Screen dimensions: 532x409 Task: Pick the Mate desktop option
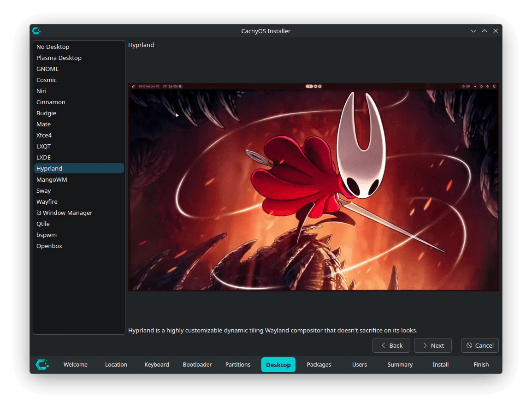point(79,124)
